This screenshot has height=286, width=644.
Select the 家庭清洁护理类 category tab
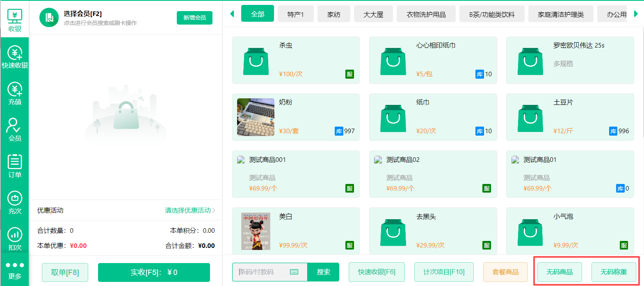click(561, 14)
